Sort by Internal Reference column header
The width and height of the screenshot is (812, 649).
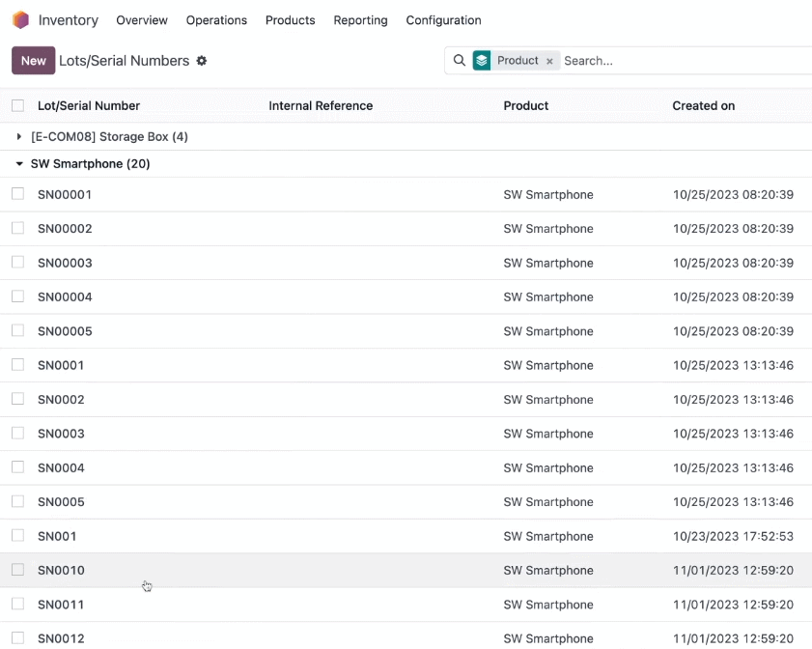(321, 105)
